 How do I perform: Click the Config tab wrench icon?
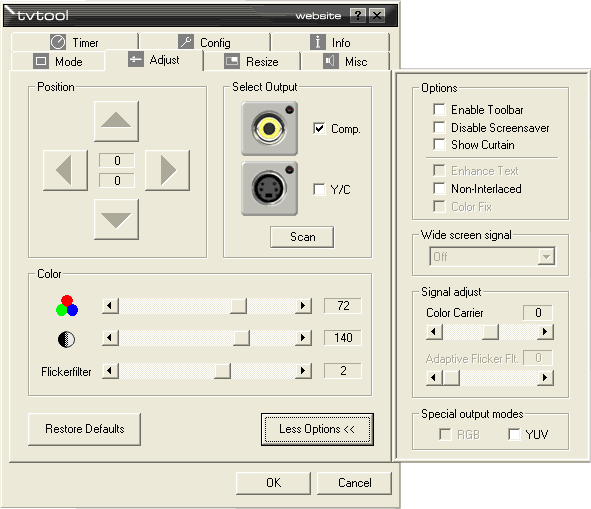point(186,42)
